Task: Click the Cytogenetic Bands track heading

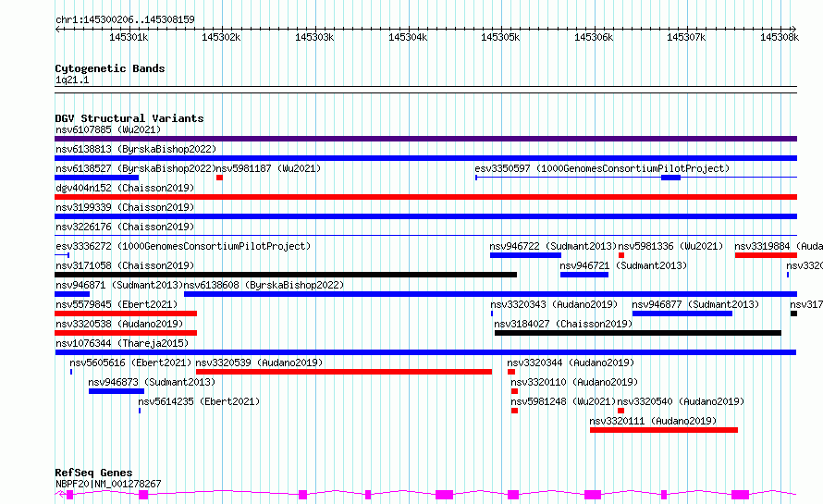Action: pyautogui.click(x=110, y=68)
